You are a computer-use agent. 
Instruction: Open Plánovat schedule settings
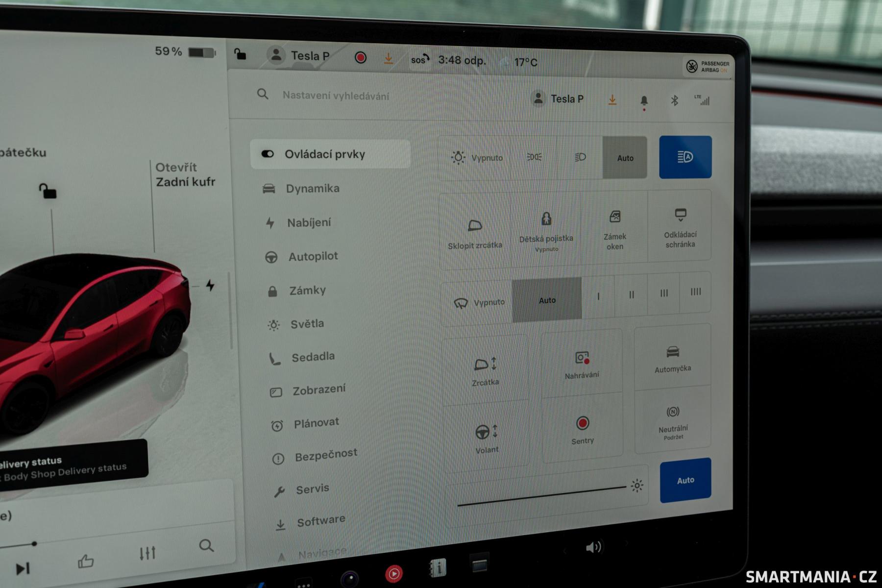(305, 424)
